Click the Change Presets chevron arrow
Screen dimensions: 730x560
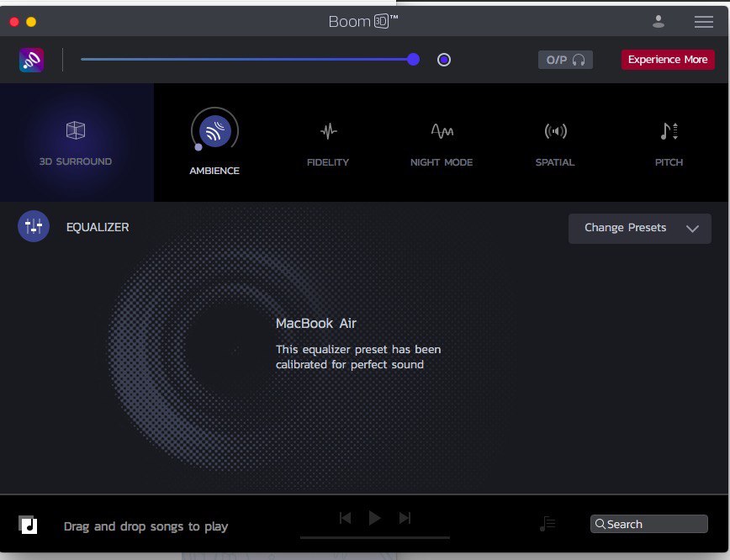point(692,229)
